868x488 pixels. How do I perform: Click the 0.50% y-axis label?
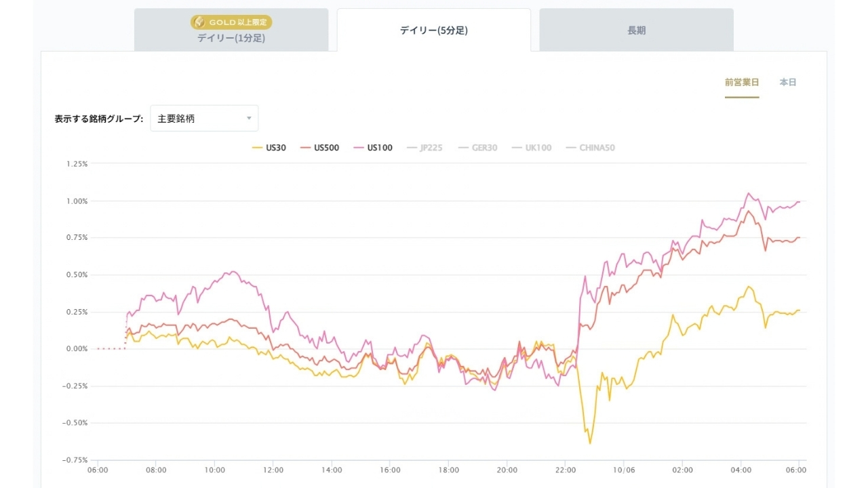point(77,275)
